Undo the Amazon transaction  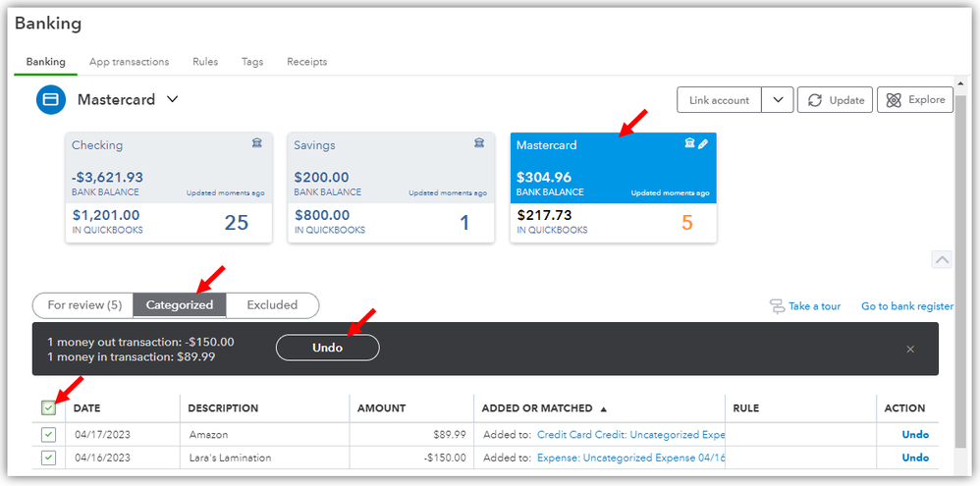(915, 435)
